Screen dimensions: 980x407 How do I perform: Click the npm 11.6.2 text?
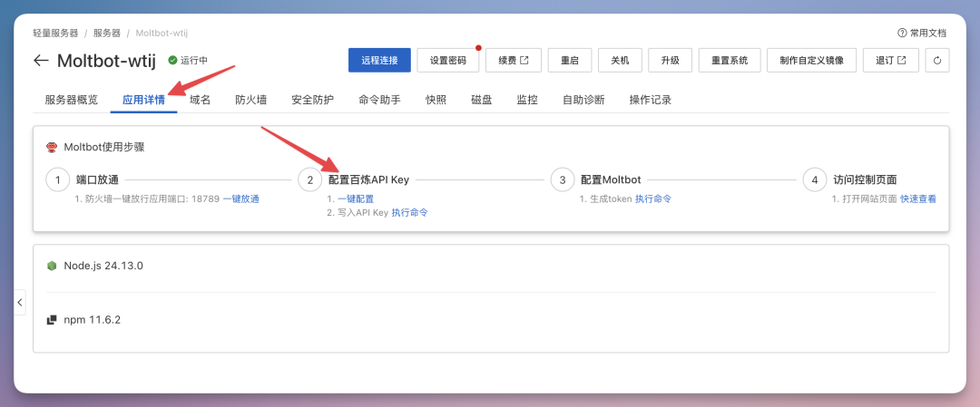pos(93,320)
